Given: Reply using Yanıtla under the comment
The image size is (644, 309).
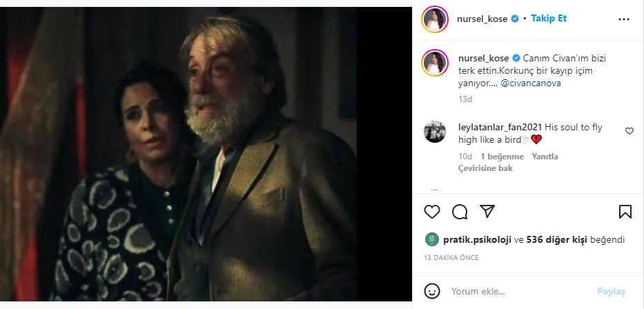Looking at the screenshot, I should click(x=545, y=157).
